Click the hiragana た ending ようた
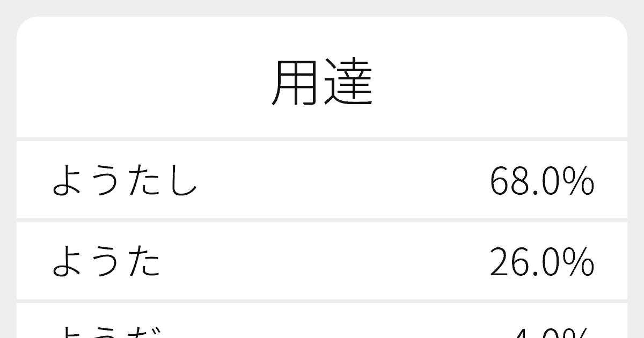The height and width of the screenshot is (338, 644). [x=144, y=262]
